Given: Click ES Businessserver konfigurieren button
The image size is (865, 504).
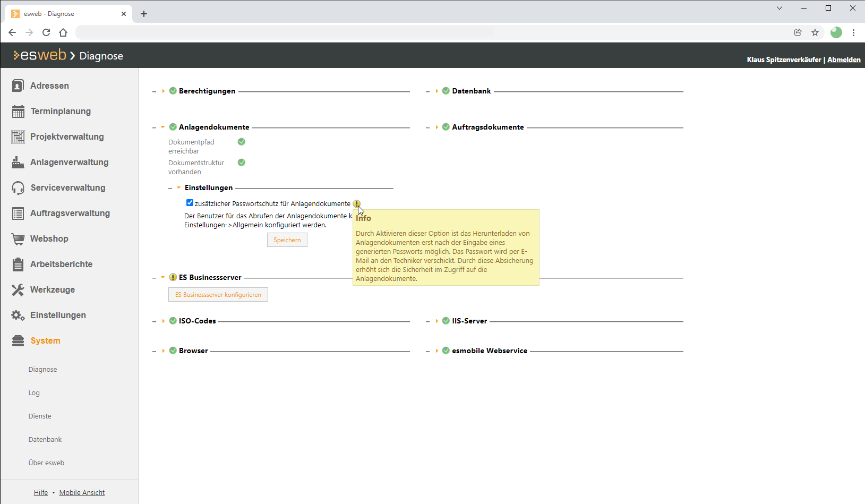Looking at the screenshot, I should [x=218, y=295].
